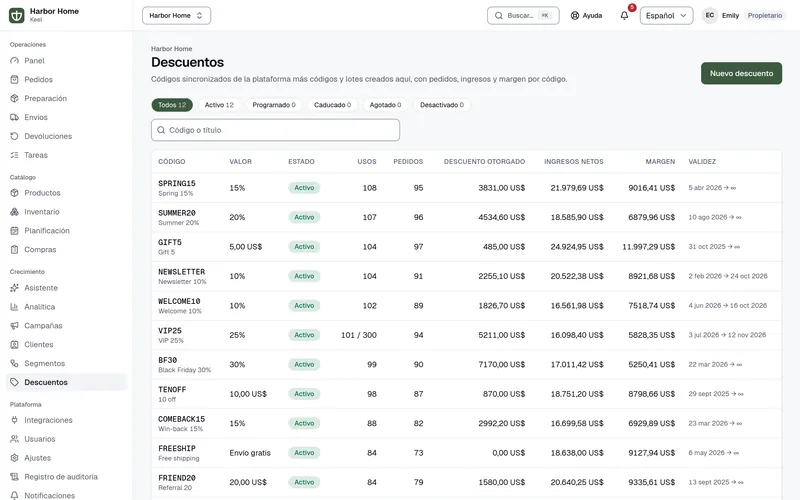Click the Preparación box icon

[14, 98]
